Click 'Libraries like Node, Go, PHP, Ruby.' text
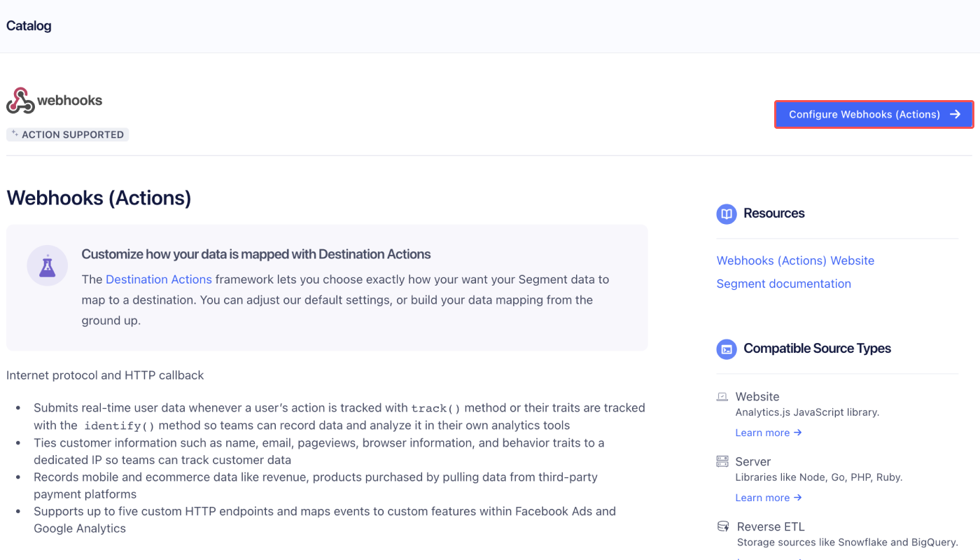Screen dimensions: 980x560 819,477
